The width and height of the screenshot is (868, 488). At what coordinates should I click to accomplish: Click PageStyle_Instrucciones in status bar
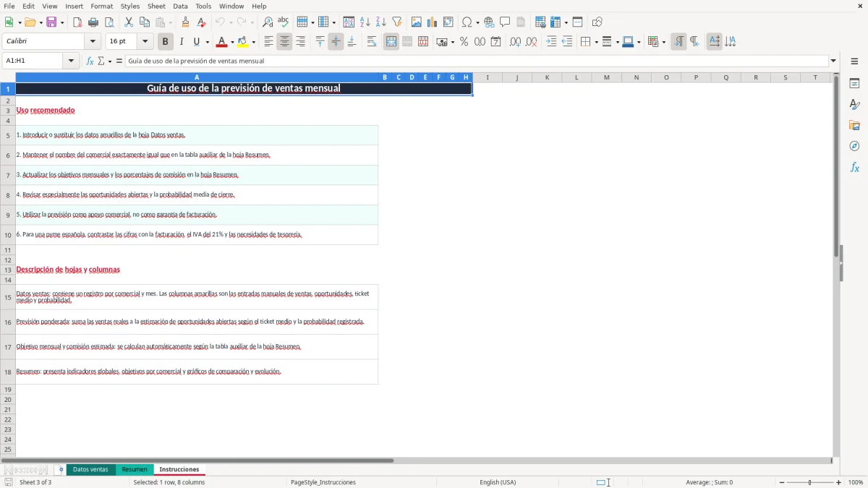pyautogui.click(x=323, y=482)
